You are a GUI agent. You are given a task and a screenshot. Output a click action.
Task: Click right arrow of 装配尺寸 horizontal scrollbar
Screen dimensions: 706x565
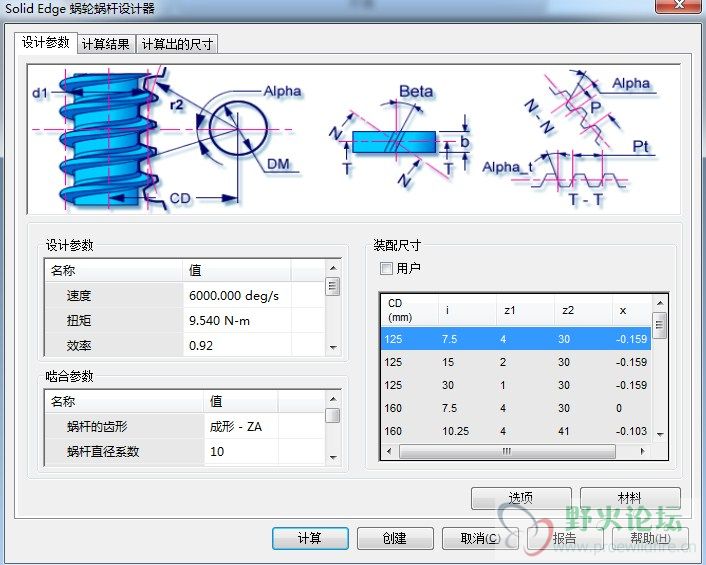643,451
